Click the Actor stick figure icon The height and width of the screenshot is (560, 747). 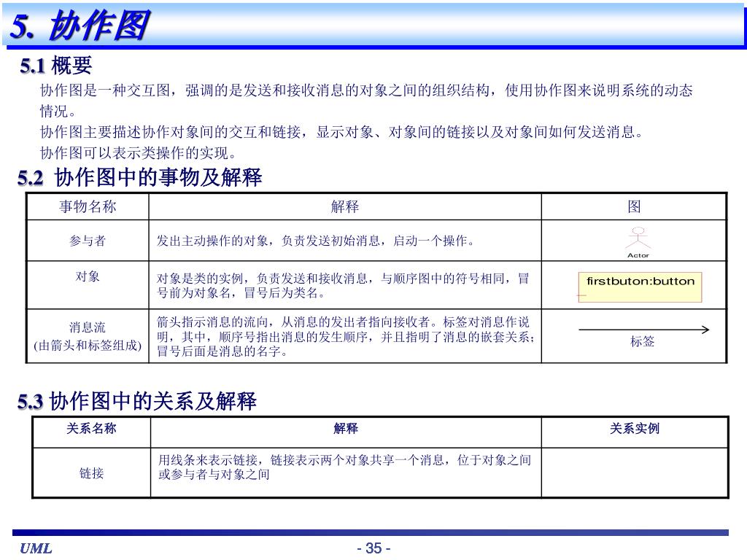pos(638,238)
